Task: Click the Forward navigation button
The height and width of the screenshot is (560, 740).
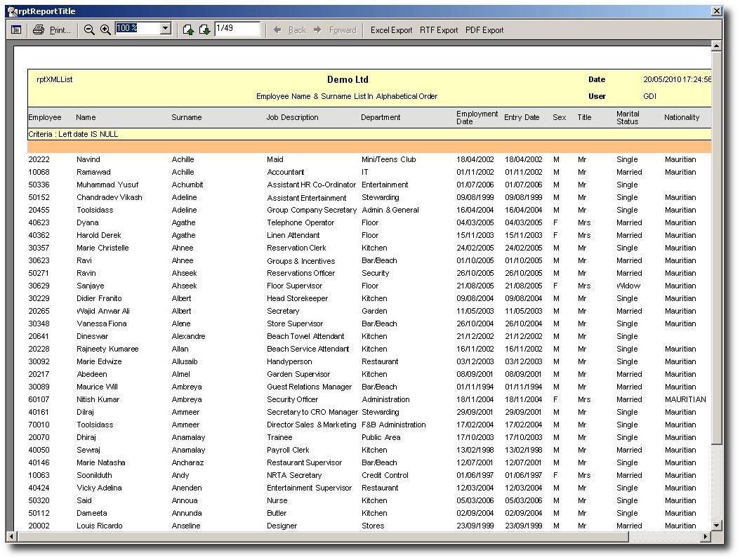Action: coord(335,30)
